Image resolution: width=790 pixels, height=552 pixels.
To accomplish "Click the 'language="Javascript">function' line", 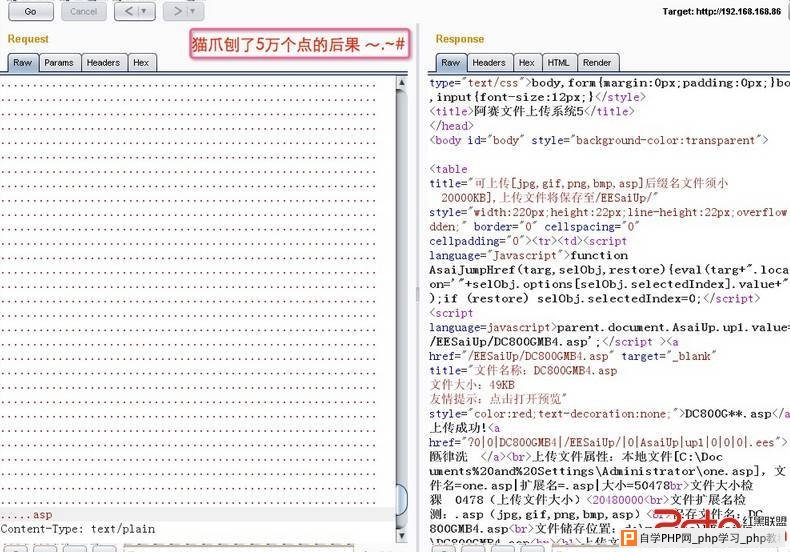I will [529, 255].
